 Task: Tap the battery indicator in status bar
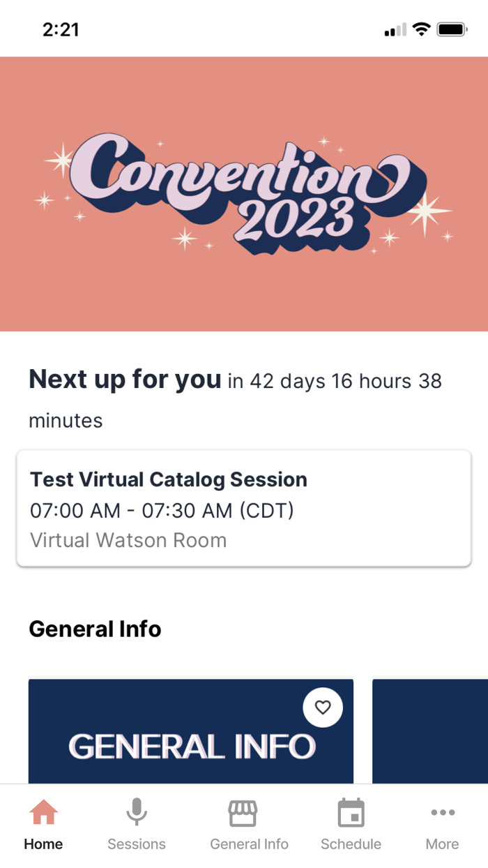(x=451, y=29)
